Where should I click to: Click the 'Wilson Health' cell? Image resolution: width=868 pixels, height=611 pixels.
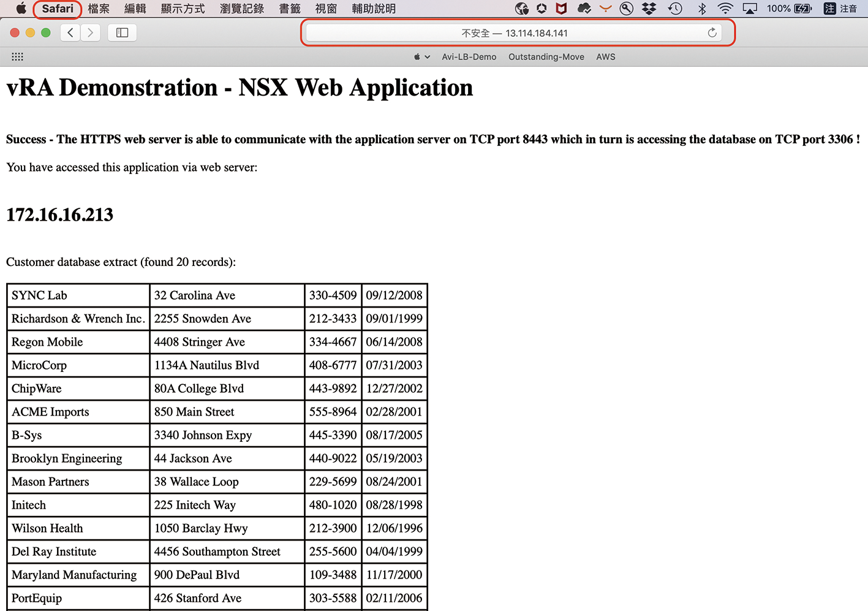[x=78, y=528]
